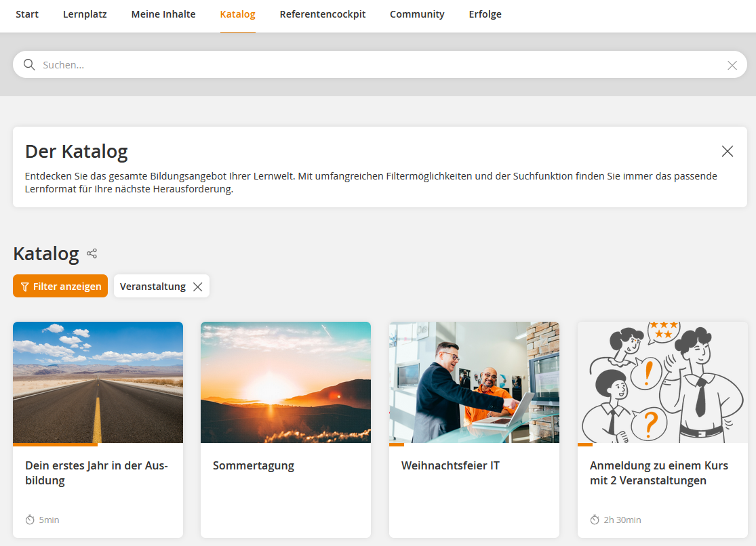Close the 'Der Katalog' info banner
Image resolution: width=756 pixels, height=546 pixels.
(x=728, y=151)
